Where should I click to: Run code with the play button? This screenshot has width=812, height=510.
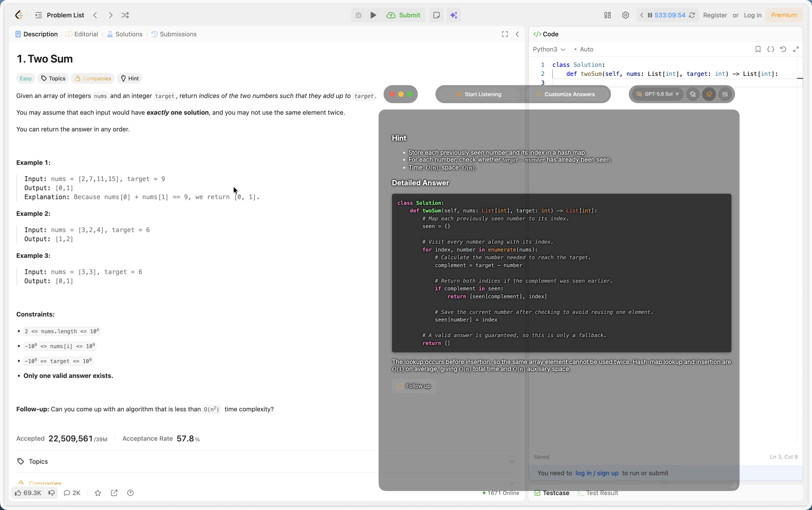pos(373,15)
